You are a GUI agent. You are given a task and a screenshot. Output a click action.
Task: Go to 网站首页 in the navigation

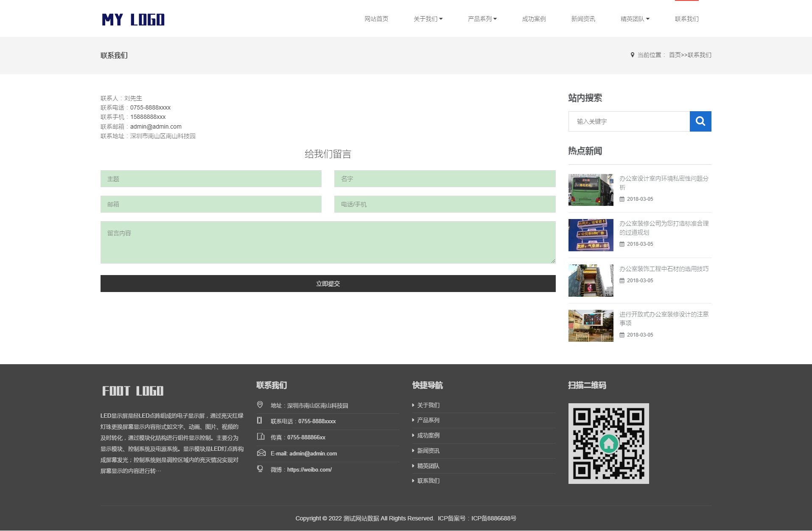376,19
